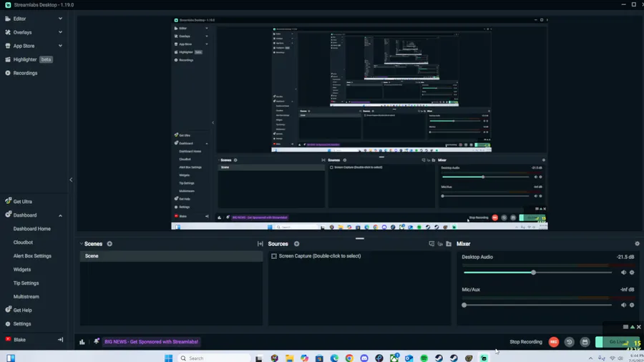Click the red REC button
The width and height of the screenshot is (644, 362).
click(554, 342)
